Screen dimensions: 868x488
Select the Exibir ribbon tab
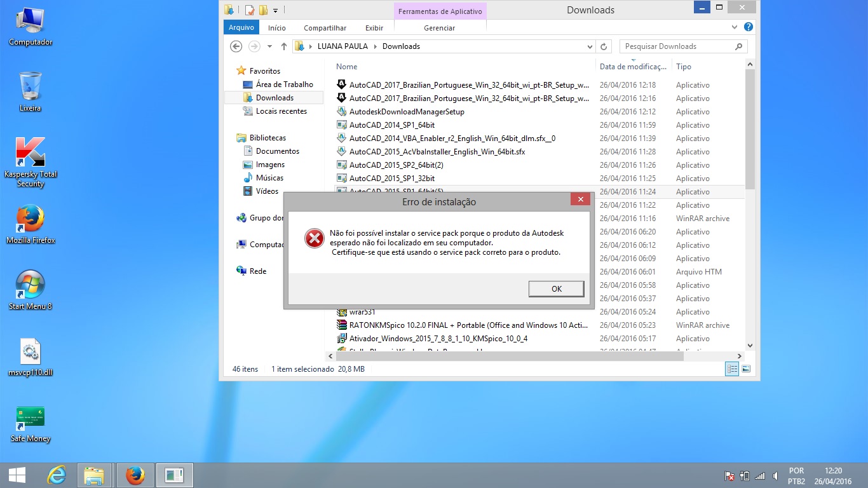(374, 28)
